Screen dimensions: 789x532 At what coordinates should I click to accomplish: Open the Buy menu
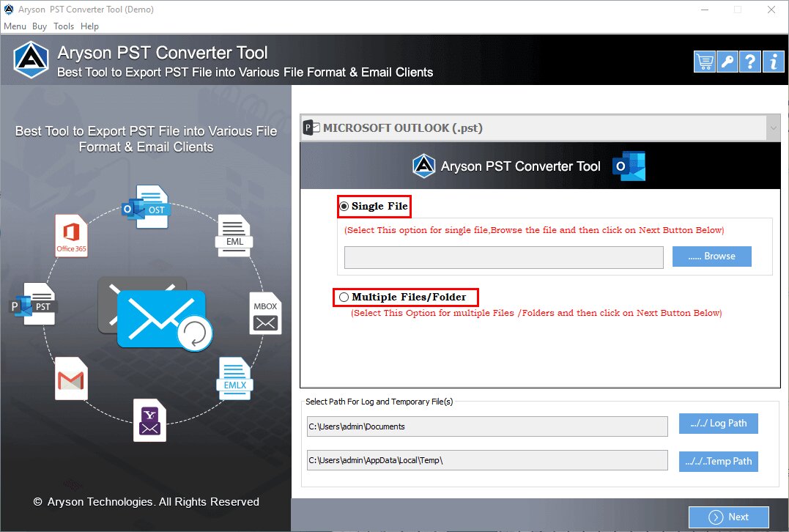[40, 26]
